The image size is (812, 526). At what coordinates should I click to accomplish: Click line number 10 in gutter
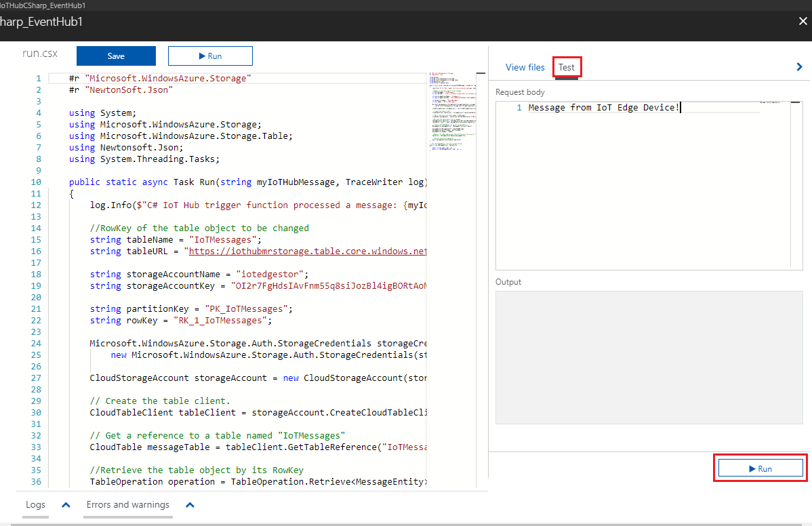pyautogui.click(x=36, y=182)
